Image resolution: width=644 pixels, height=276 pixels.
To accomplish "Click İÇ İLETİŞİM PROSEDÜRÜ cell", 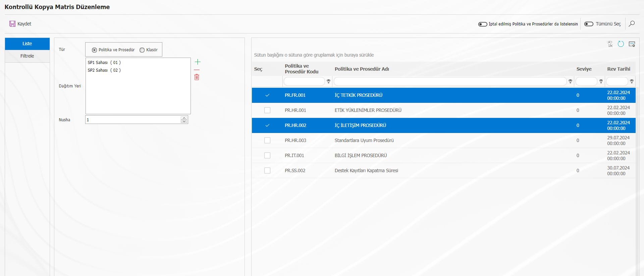I will 361,125.
